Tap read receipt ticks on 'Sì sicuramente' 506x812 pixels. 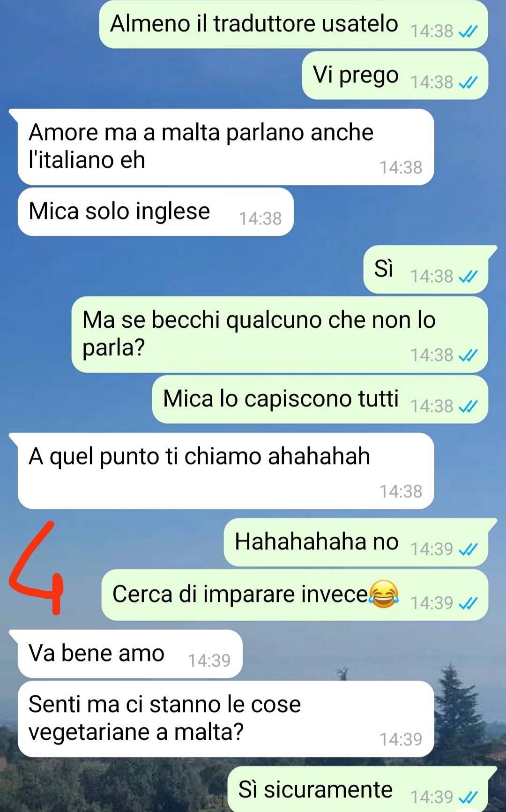pyautogui.click(x=468, y=797)
